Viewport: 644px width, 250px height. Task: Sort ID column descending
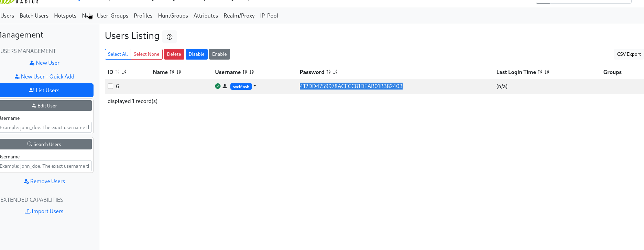124,72
